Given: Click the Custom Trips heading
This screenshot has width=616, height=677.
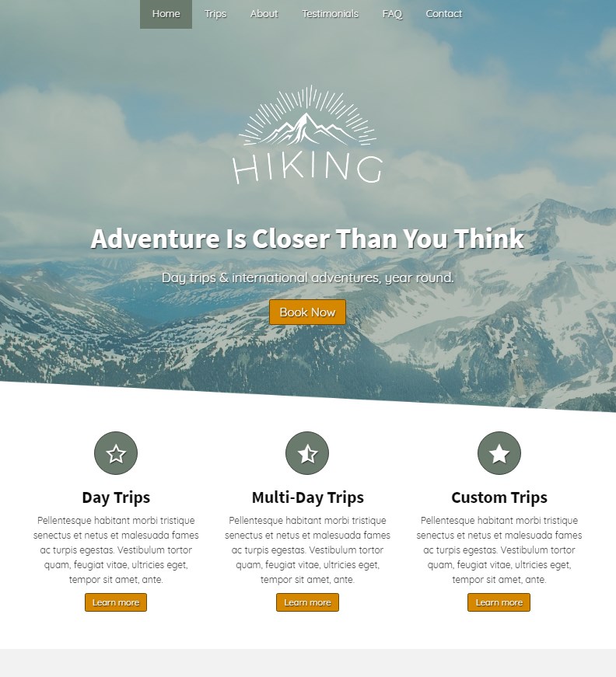Looking at the screenshot, I should (499, 497).
